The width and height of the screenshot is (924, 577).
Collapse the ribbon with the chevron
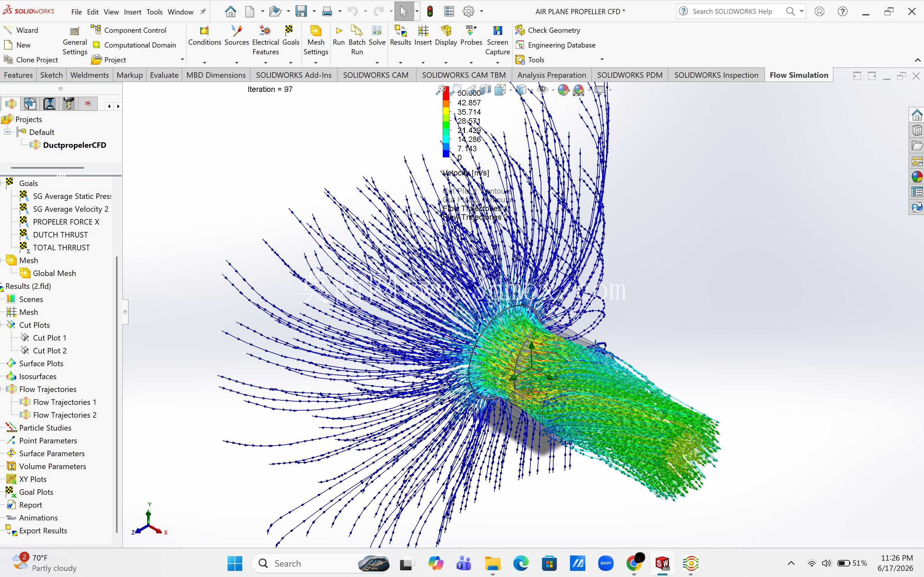(x=918, y=60)
